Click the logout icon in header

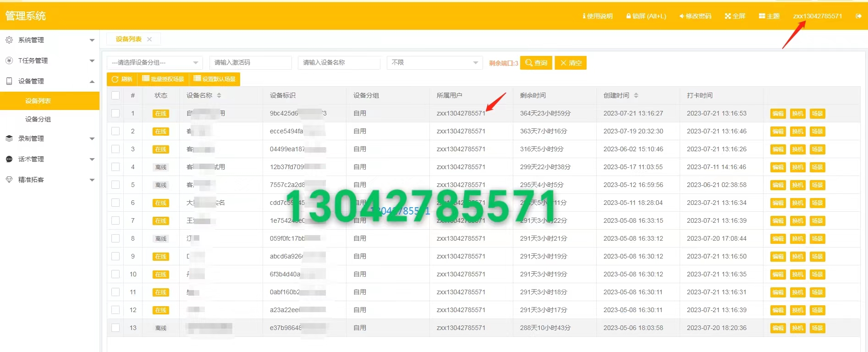click(x=858, y=16)
